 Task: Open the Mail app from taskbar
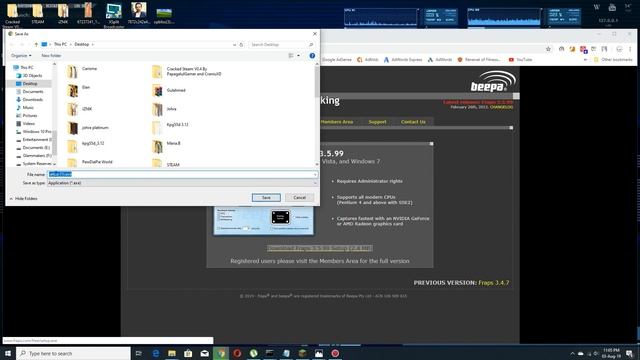(204, 353)
